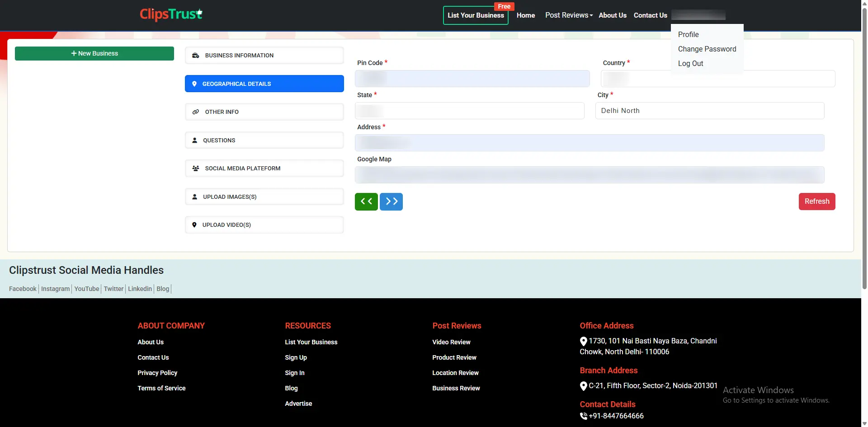The image size is (868, 427).
Task: Click the List Your Business Free button
Action: (x=476, y=15)
